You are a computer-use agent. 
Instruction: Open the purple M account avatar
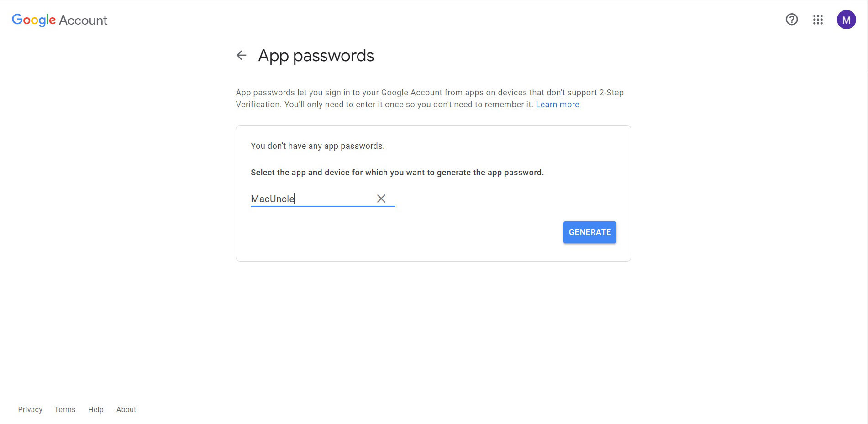(x=846, y=20)
